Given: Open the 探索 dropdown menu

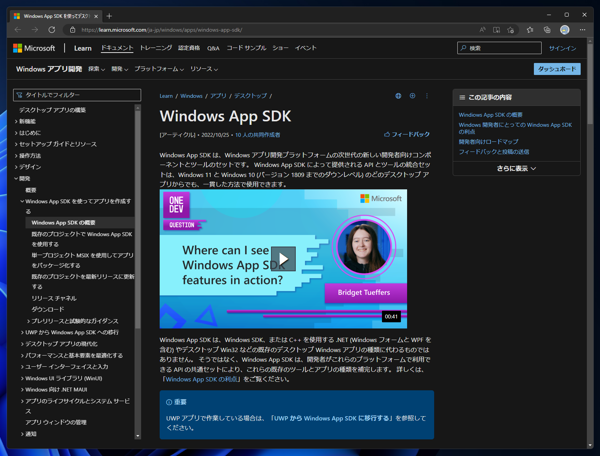Looking at the screenshot, I should 96,69.
